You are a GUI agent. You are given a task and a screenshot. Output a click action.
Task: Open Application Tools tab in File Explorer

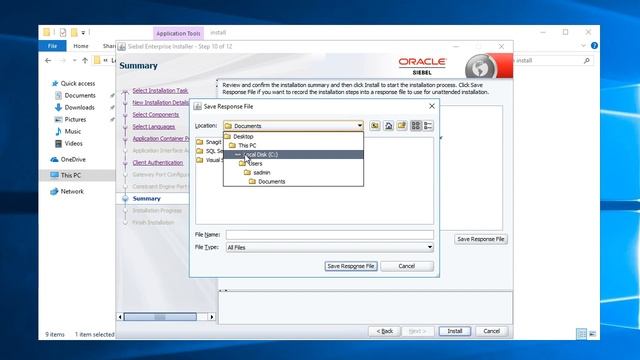click(x=178, y=33)
